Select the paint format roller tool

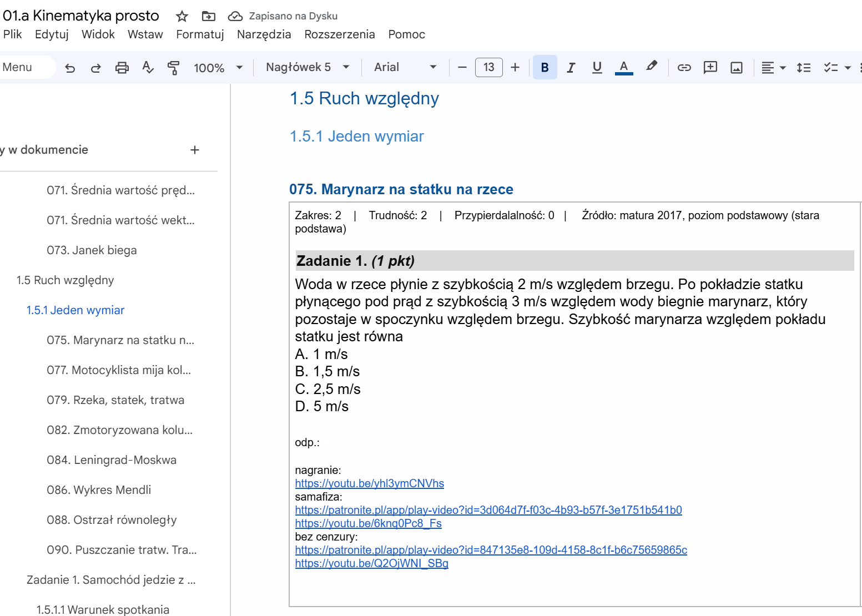pos(173,68)
